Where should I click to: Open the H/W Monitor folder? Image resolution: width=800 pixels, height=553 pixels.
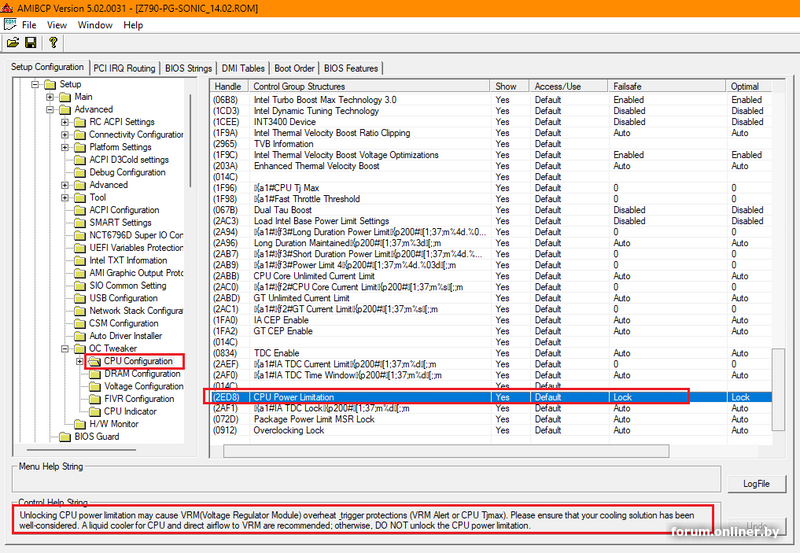pyautogui.click(x=112, y=424)
